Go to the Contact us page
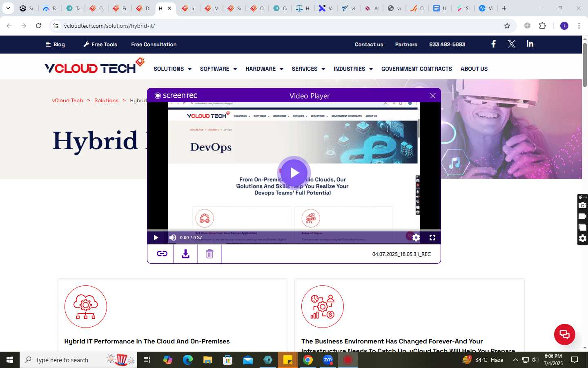Viewport: 588px width, 368px height. (369, 44)
